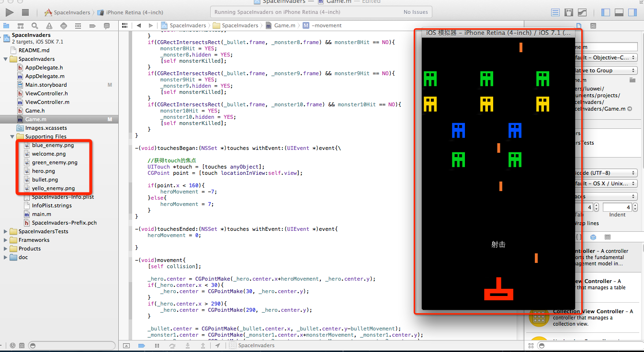Image resolution: width=644 pixels, height=352 pixels.
Task: Select ViewController.m in the navigator
Action: tap(47, 102)
